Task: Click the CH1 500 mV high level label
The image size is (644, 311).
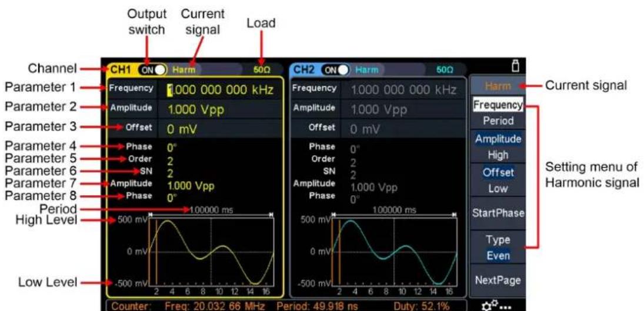Action: pos(133,220)
